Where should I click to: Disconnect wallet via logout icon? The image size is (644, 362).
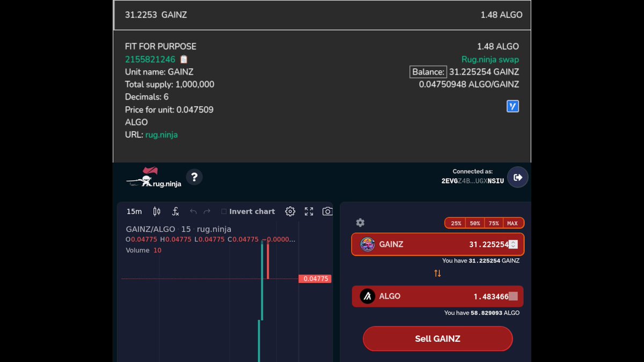[518, 177]
